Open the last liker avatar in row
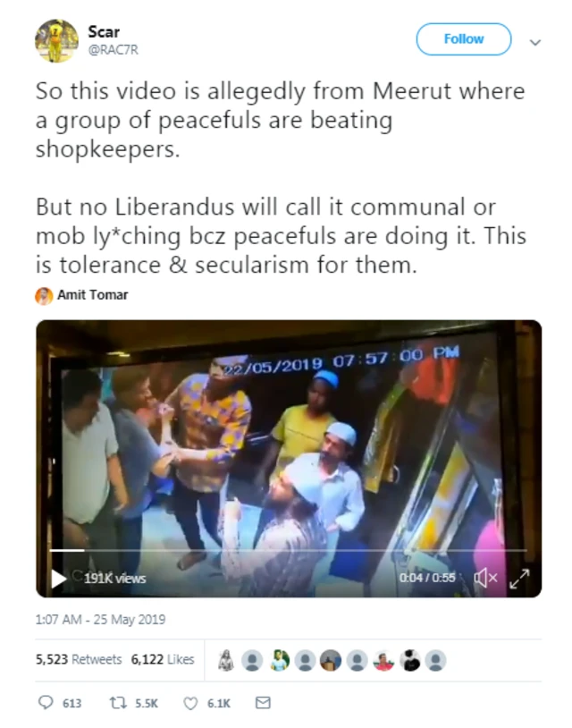Viewport: 572px width, 728px height. click(435, 660)
